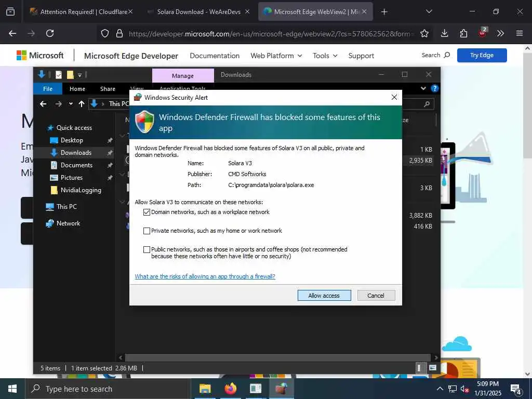The height and width of the screenshot is (399, 532).
Task: Check the Private networks checkbox
Action: 147,231
